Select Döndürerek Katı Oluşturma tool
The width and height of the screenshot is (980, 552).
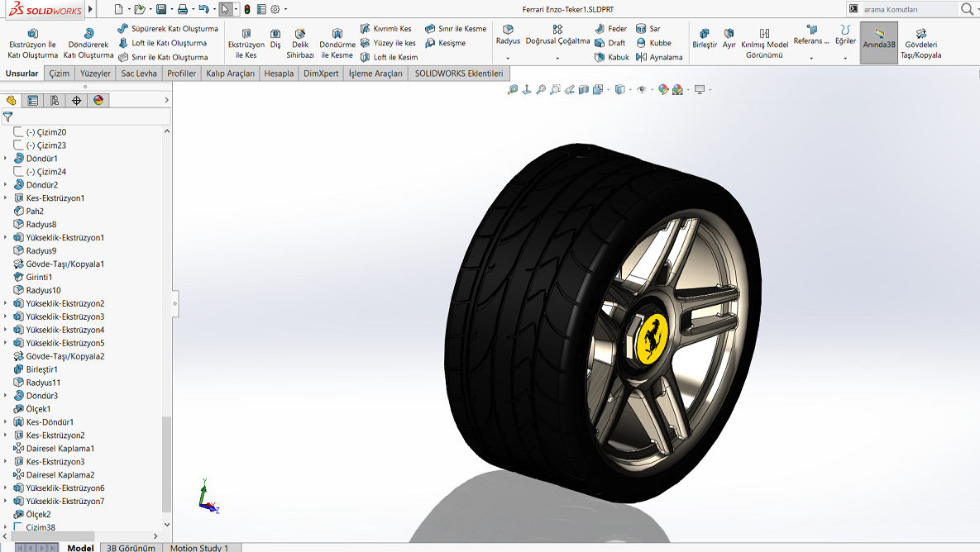click(88, 44)
